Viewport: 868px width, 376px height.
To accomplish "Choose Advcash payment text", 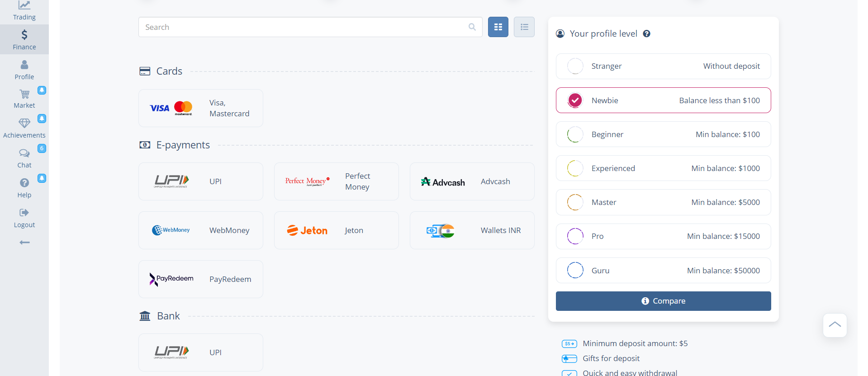I will click(495, 181).
